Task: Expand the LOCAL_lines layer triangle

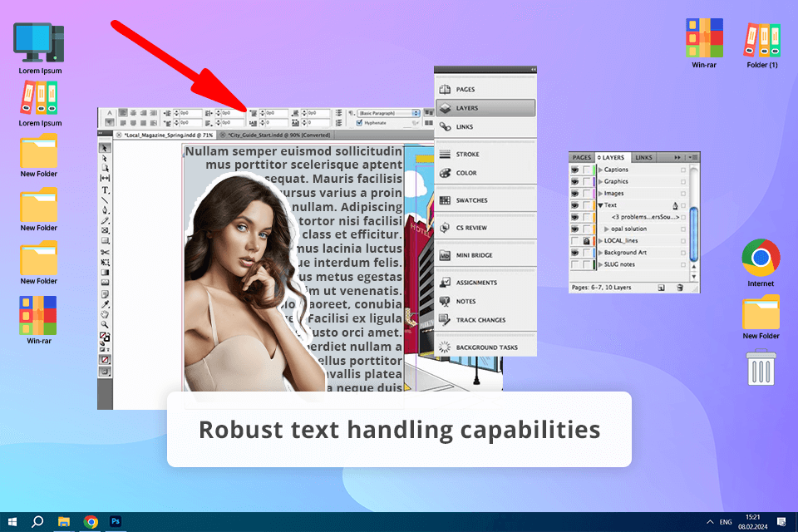Action: pos(600,241)
